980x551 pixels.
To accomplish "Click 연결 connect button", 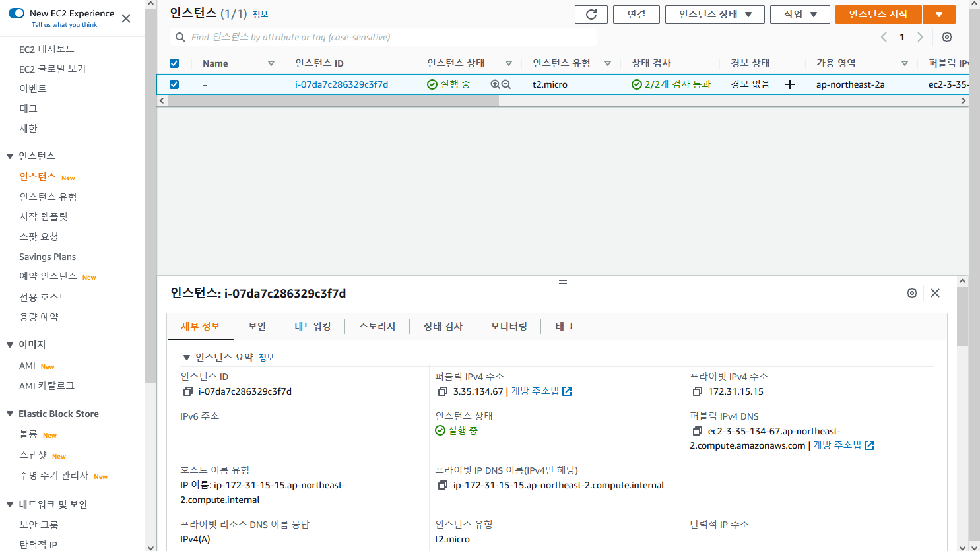I will 637,15.
